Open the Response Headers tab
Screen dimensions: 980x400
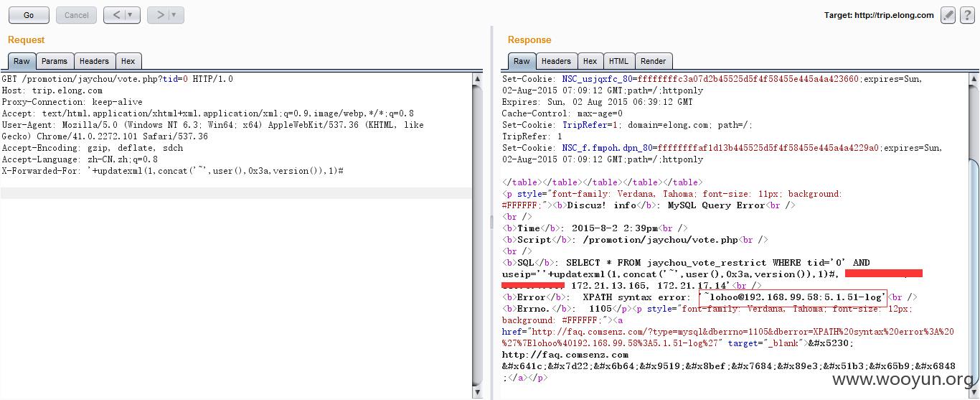click(x=556, y=61)
